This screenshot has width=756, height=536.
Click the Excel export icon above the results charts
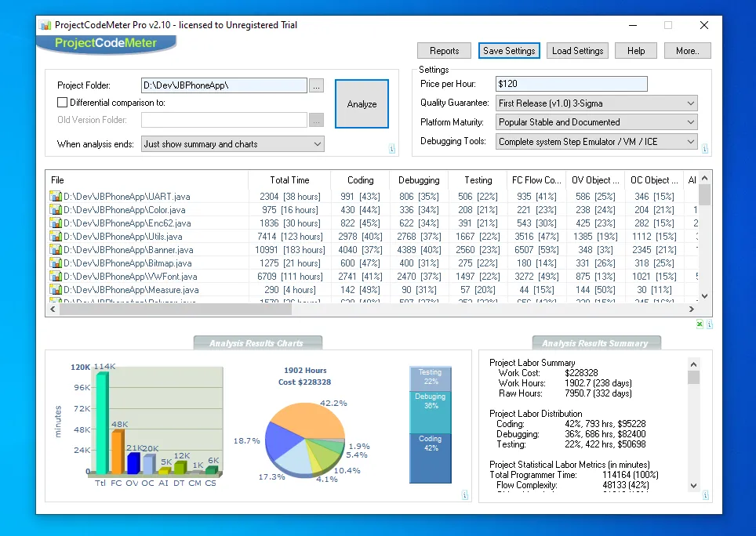tap(699, 324)
